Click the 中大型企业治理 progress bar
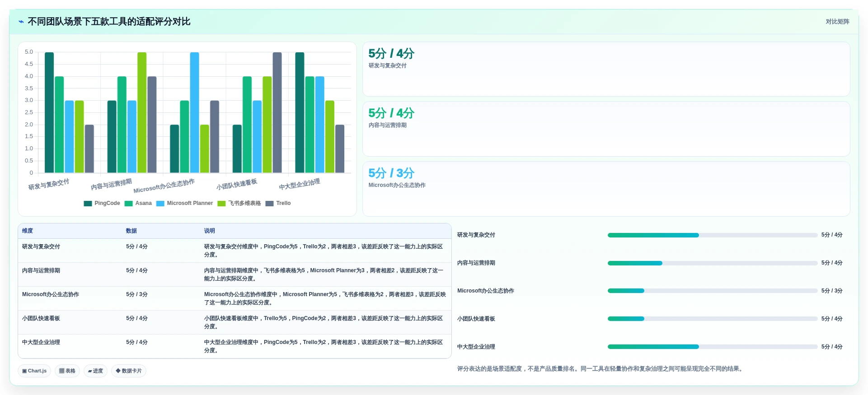 [x=713, y=347]
